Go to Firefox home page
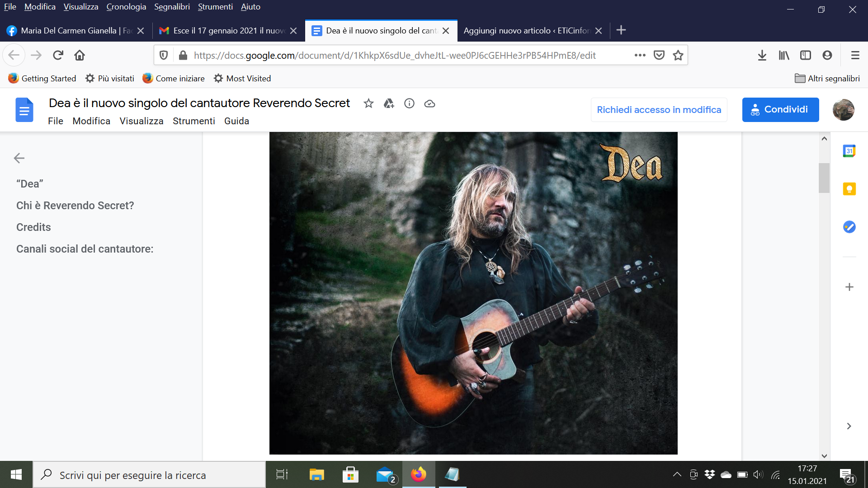Screen dimensions: 868x488 80,55
